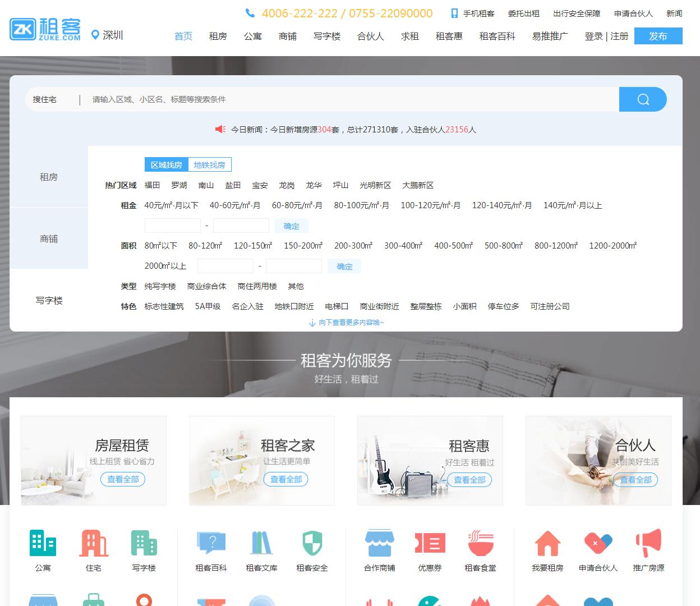Open the 租客食堂 noodle bowl icon
700x606 pixels.
pos(481,543)
